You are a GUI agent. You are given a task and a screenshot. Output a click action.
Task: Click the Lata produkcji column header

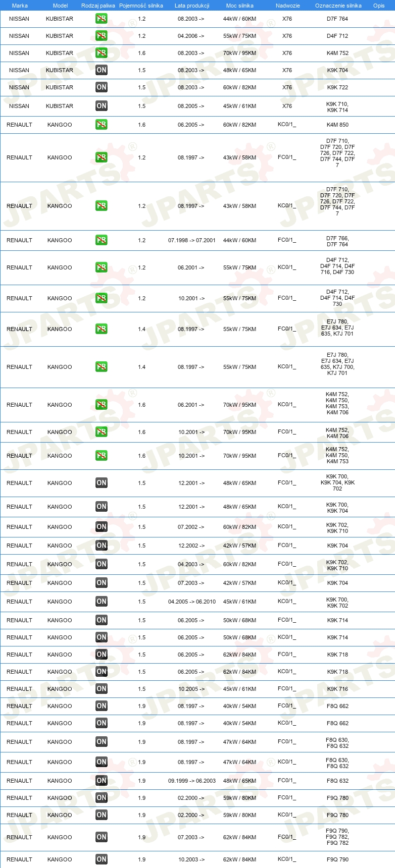click(192, 6)
